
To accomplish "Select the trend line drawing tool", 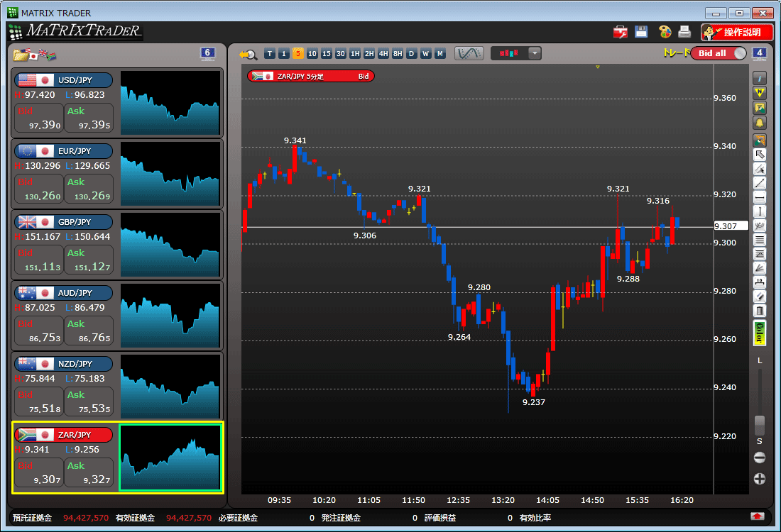I will (759, 183).
